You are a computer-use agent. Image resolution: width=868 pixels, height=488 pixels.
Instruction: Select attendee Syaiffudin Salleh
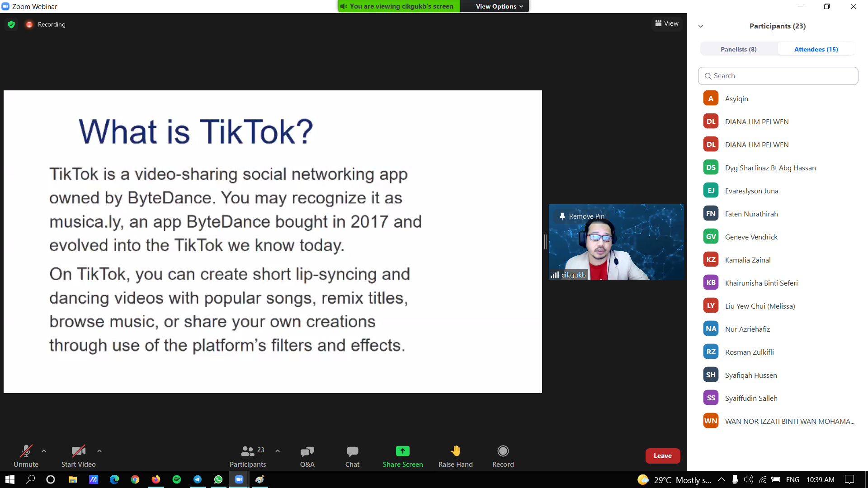click(x=778, y=398)
